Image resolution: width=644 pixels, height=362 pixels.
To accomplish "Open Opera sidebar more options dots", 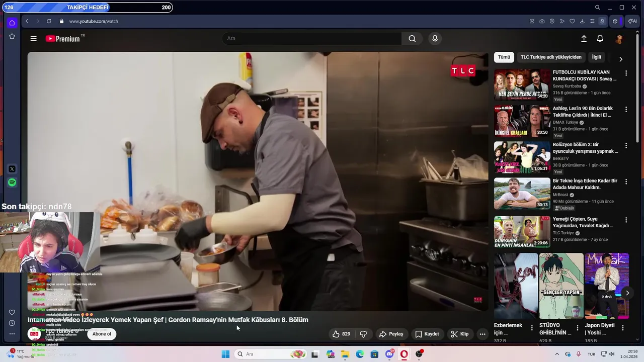I will [12, 334].
